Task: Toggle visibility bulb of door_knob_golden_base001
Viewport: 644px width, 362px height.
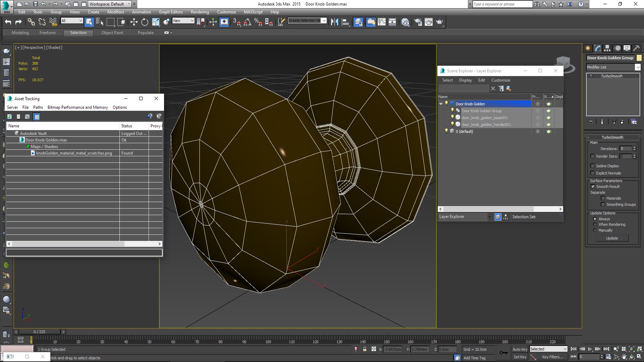Action: [x=452, y=118]
